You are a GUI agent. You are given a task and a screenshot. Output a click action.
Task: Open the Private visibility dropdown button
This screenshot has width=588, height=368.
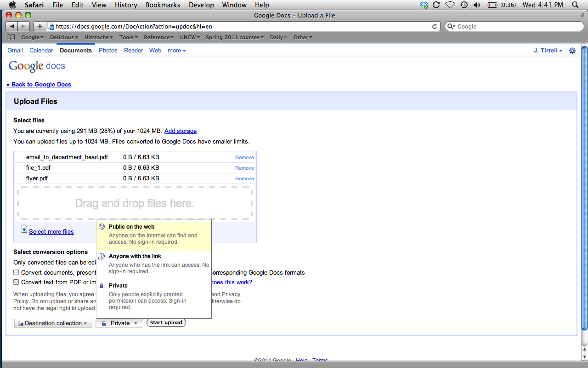click(119, 323)
